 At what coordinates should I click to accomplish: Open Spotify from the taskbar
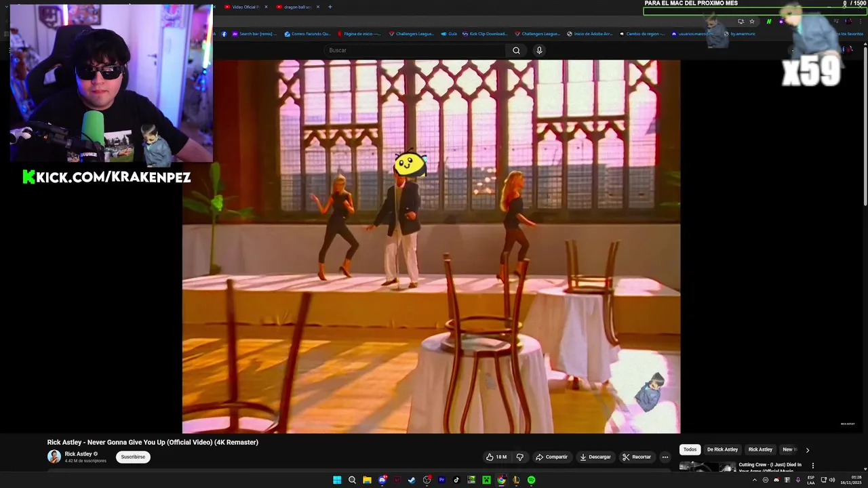pos(531,480)
